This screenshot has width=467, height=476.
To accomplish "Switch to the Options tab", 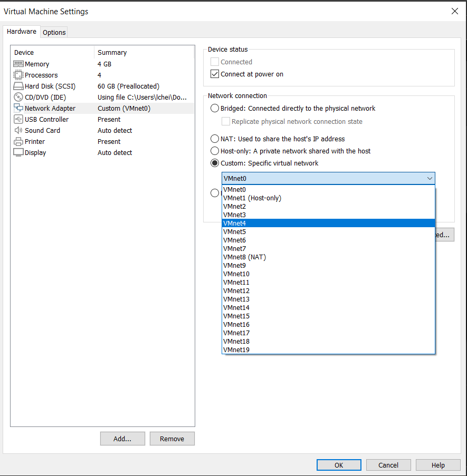I will [x=54, y=33].
